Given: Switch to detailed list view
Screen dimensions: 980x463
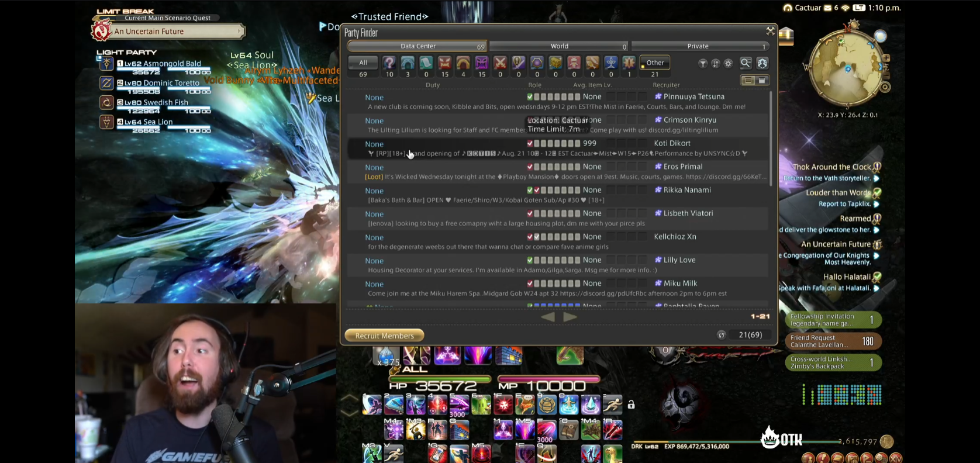Looking at the screenshot, I should (x=748, y=81).
